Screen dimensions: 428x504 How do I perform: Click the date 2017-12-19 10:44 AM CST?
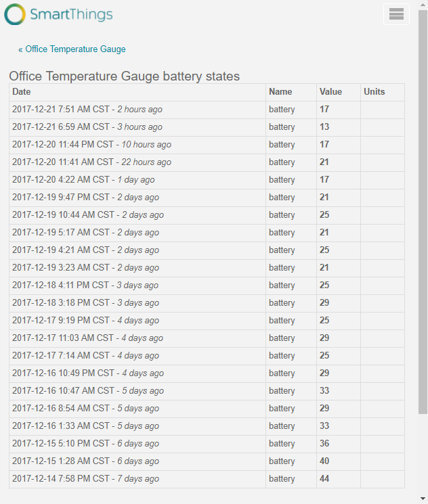(63, 214)
